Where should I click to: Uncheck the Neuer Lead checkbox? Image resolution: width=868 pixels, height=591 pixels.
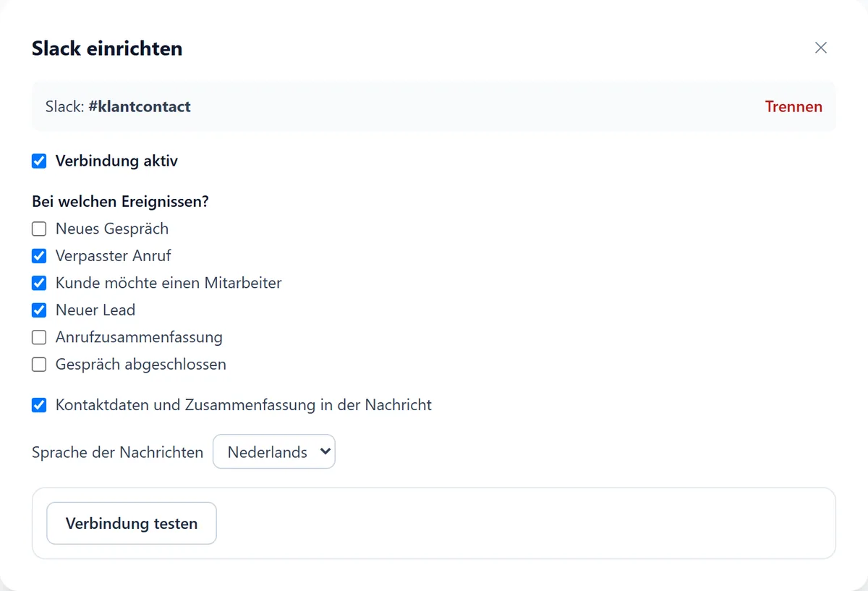pos(39,310)
